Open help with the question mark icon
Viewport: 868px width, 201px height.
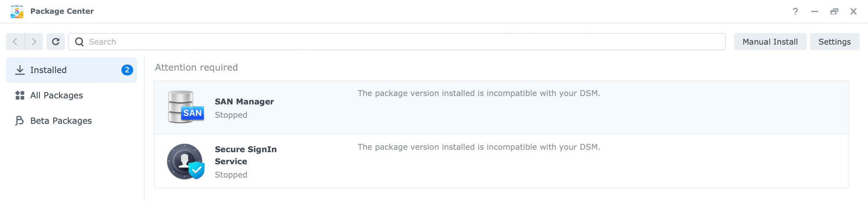coord(795,11)
